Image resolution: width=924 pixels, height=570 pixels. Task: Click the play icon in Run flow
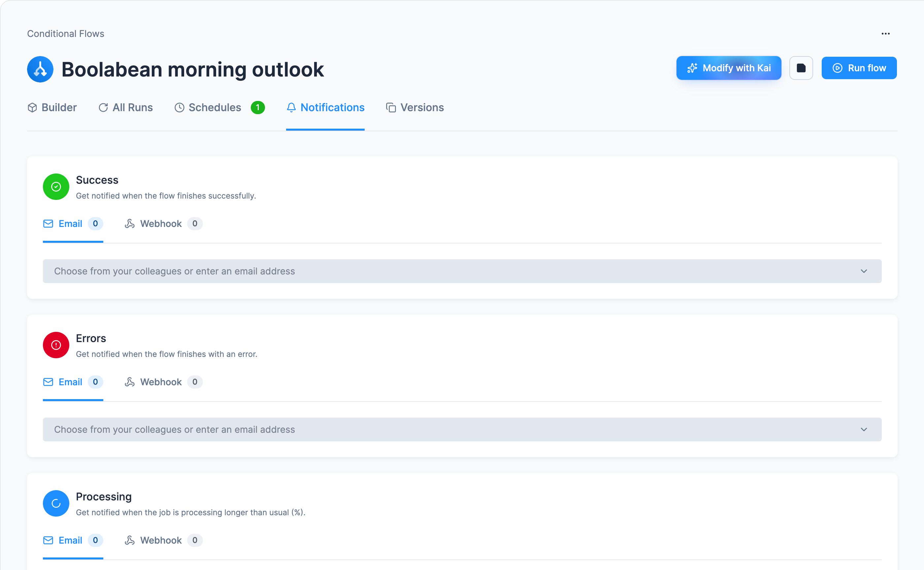click(837, 68)
